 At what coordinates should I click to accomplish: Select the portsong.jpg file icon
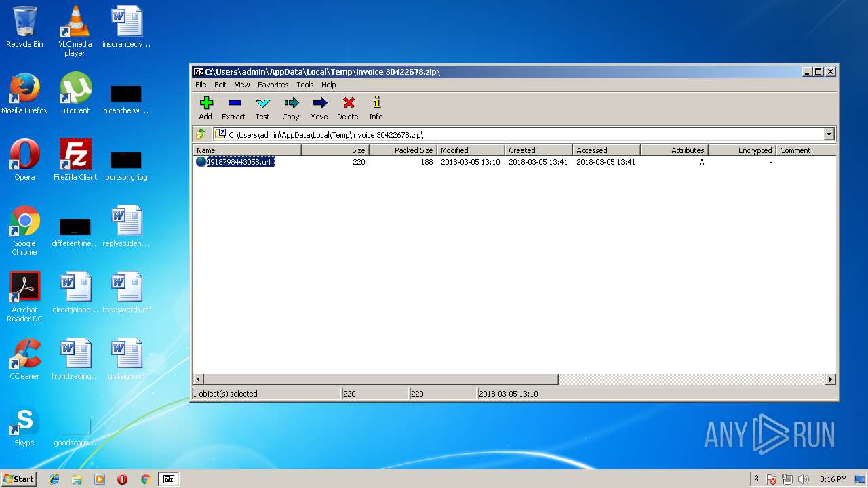126,165
